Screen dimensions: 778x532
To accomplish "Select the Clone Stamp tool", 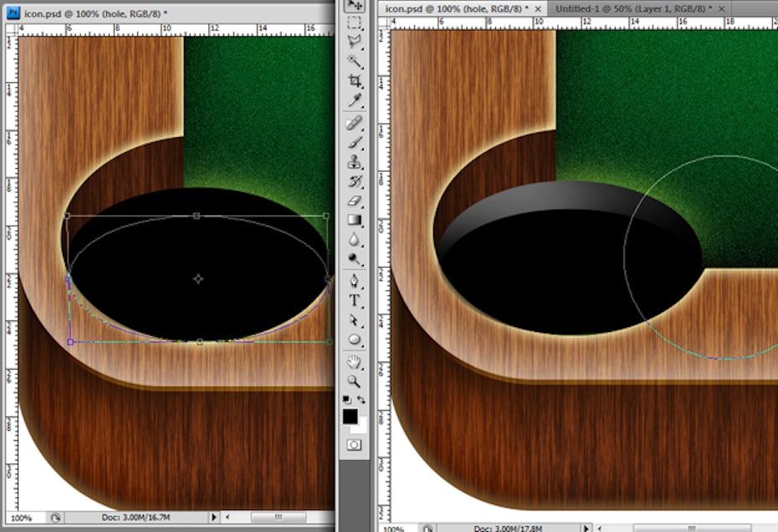I will pos(355,162).
